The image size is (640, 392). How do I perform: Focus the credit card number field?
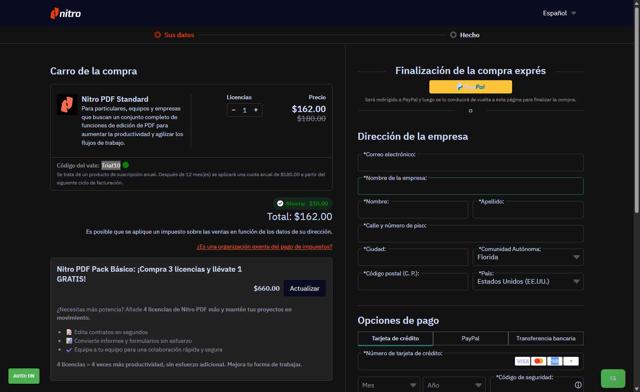(x=470, y=361)
